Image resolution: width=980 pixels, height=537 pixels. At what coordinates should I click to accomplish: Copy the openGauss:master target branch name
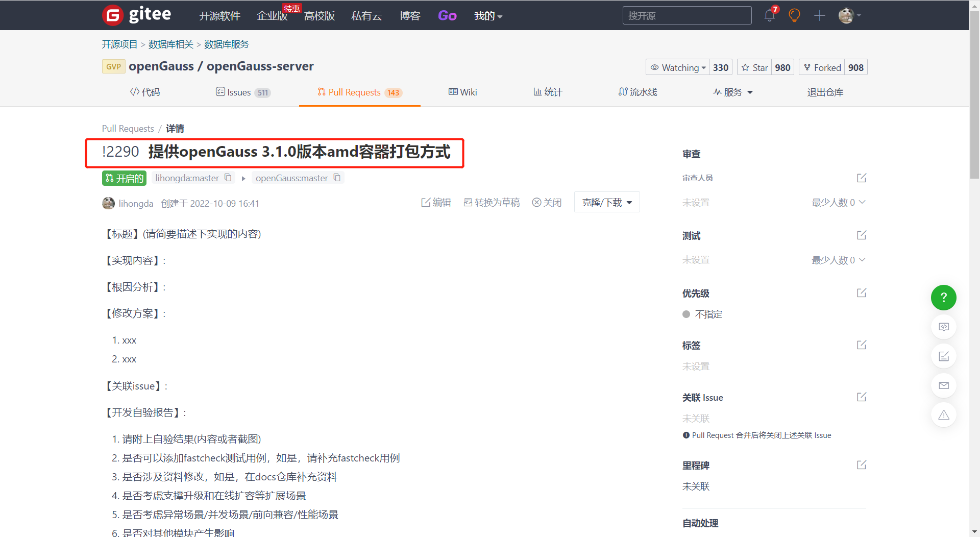coord(337,178)
